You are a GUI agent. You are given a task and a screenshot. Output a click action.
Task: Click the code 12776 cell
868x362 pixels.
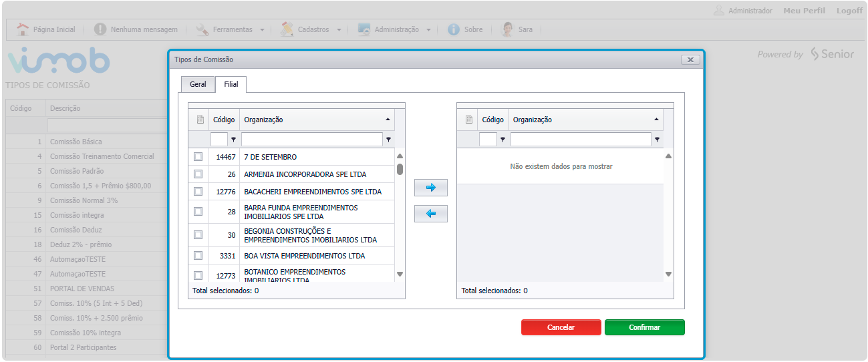pos(224,192)
